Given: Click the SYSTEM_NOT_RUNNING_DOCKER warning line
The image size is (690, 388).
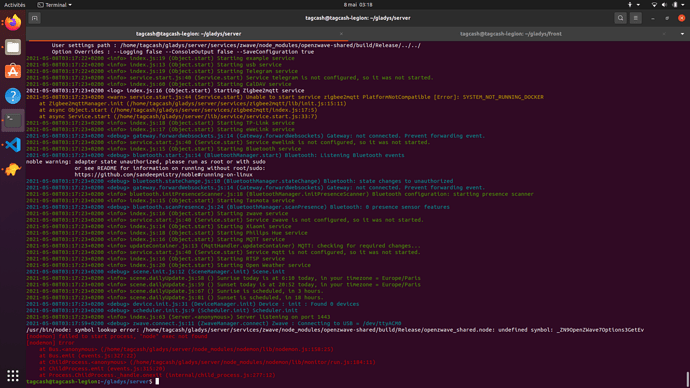Looking at the screenshot, I should tap(285, 97).
